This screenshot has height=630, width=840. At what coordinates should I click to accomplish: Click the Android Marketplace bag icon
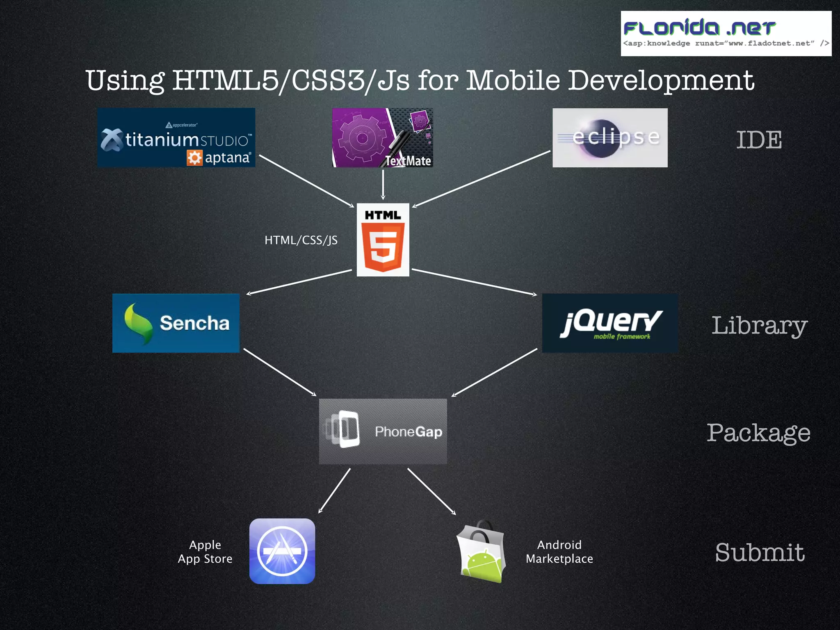tap(482, 551)
